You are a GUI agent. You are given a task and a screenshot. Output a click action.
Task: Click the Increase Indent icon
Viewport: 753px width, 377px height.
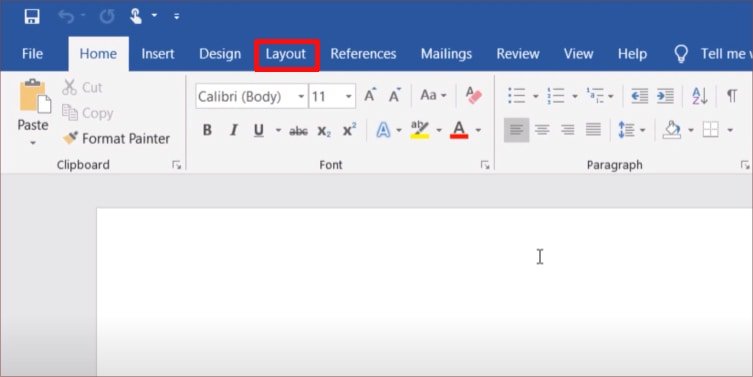point(665,96)
